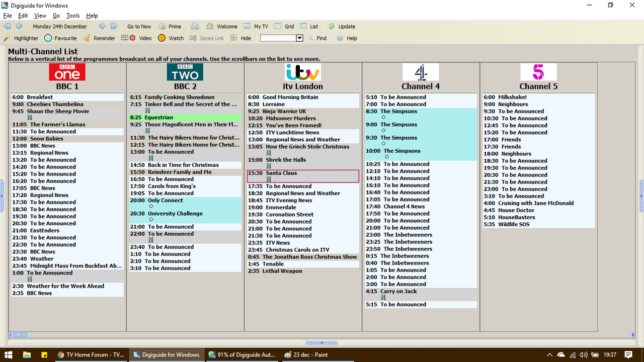Switch to Grid view
The image size is (644, 362).
click(284, 27)
